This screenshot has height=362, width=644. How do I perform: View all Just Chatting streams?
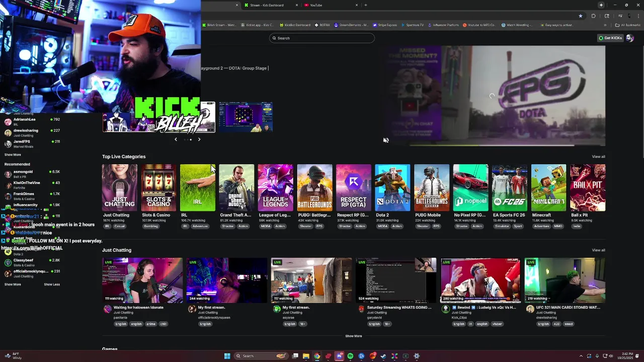click(598, 250)
